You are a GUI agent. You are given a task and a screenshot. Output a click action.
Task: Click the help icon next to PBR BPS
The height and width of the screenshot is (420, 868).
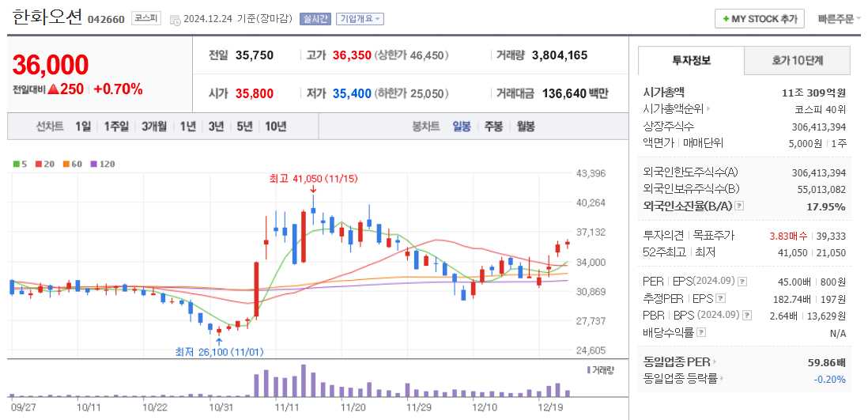[x=747, y=316]
